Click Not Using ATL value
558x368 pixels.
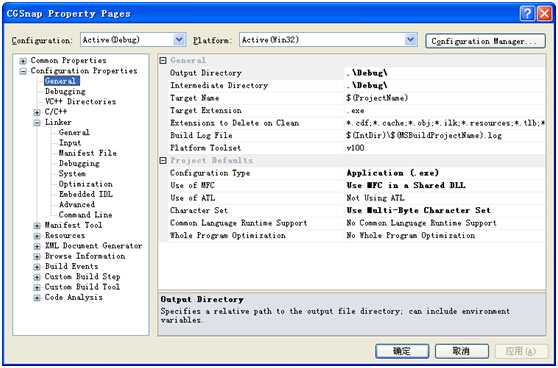(x=375, y=198)
